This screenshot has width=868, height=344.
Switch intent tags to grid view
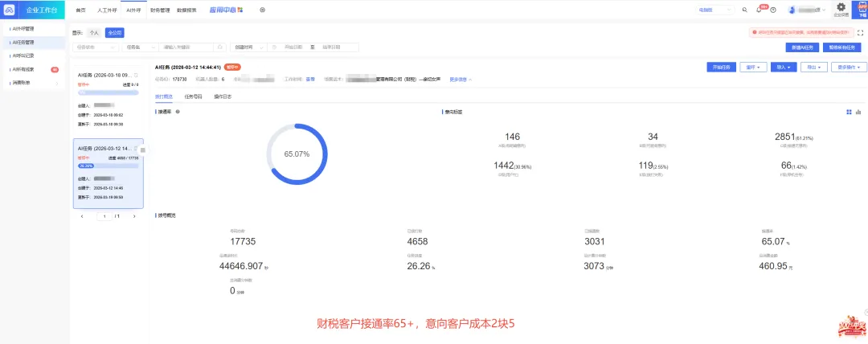[850, 112]
